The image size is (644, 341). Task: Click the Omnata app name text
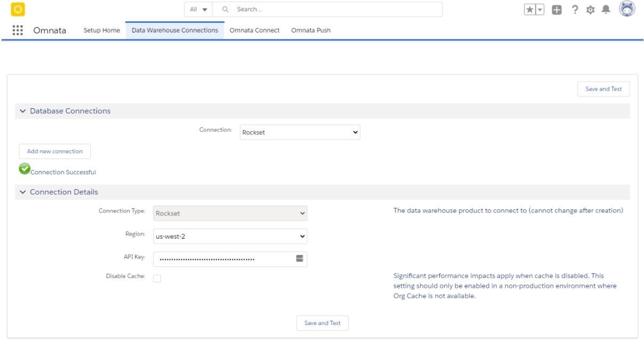50,30
